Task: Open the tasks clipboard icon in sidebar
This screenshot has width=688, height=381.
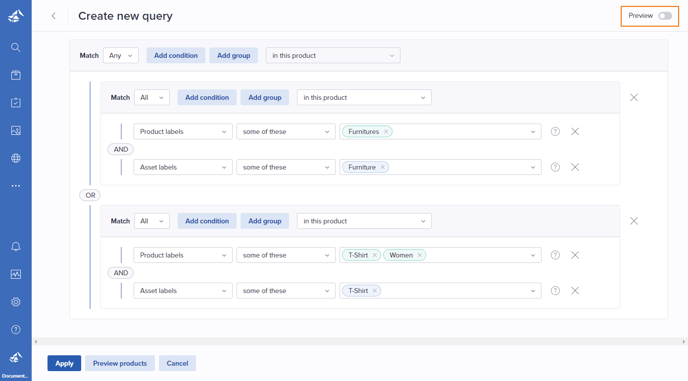Action: point(16,103)
